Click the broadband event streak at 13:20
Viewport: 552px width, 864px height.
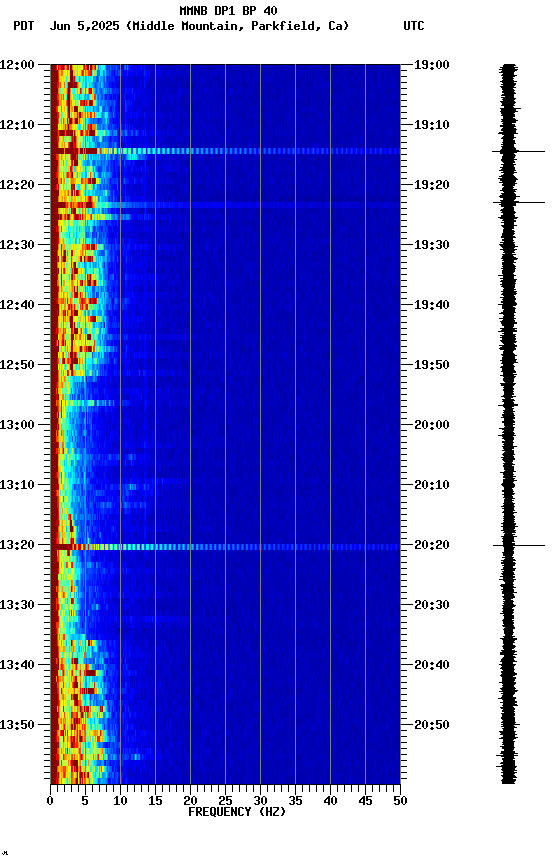225,547
